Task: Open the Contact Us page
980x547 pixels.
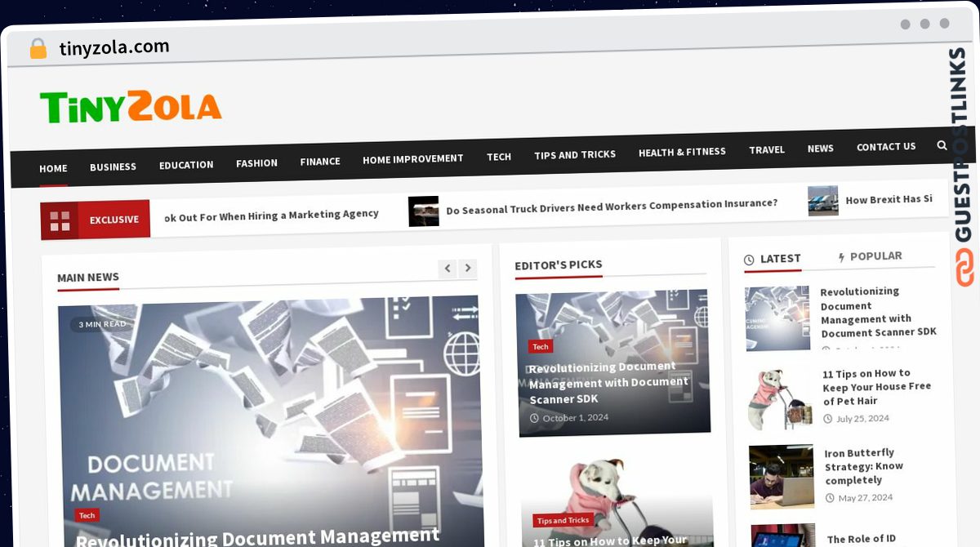Action: [x=886, y=147]
